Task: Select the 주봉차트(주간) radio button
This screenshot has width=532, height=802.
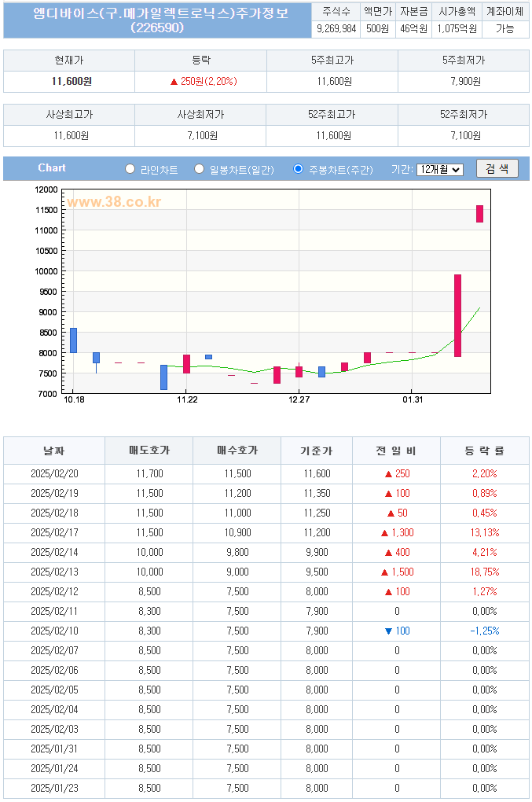Action: (299, 169)
